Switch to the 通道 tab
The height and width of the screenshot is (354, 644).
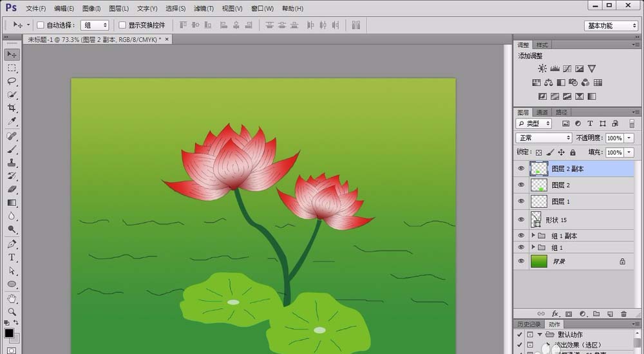pyautogui.click(x=542, y=112)
